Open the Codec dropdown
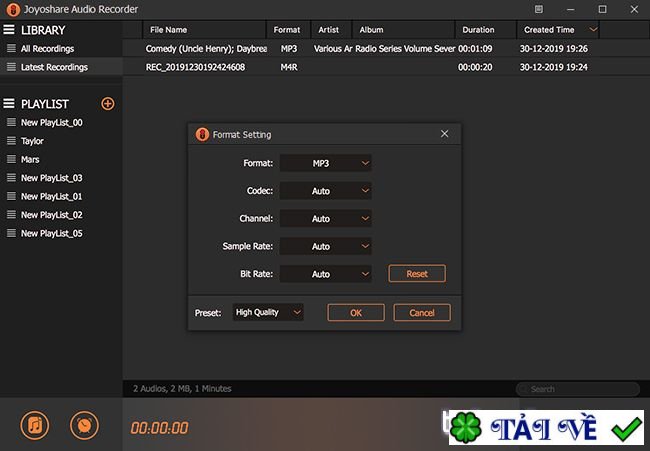 325,191
